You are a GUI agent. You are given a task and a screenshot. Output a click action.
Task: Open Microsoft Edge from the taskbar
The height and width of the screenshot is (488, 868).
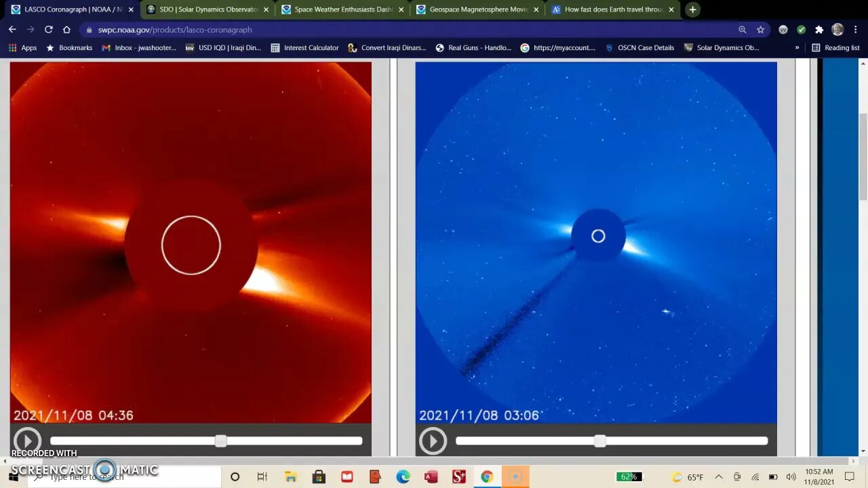pos(403,477)
